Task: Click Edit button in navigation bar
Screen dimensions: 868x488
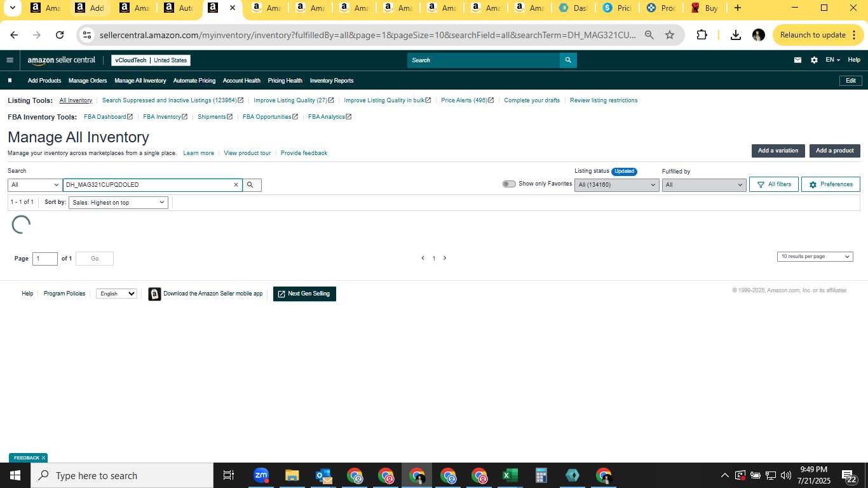Action: click(851, 81)
